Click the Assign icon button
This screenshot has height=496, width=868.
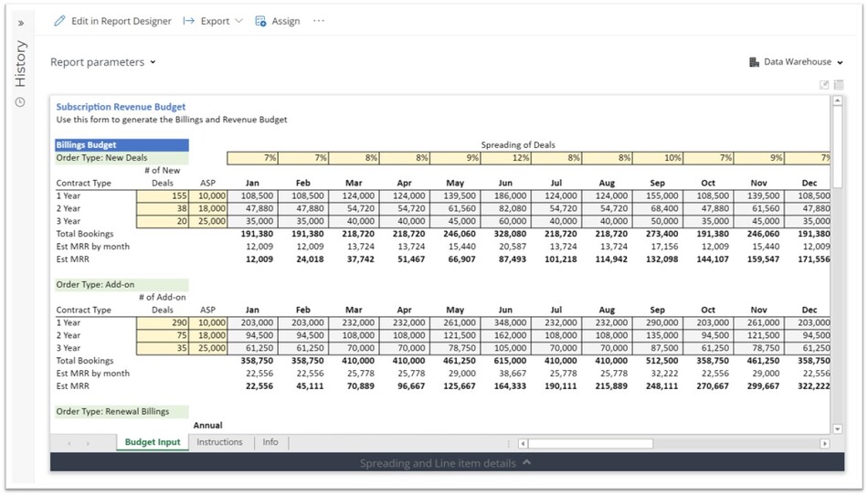[260, 21]
